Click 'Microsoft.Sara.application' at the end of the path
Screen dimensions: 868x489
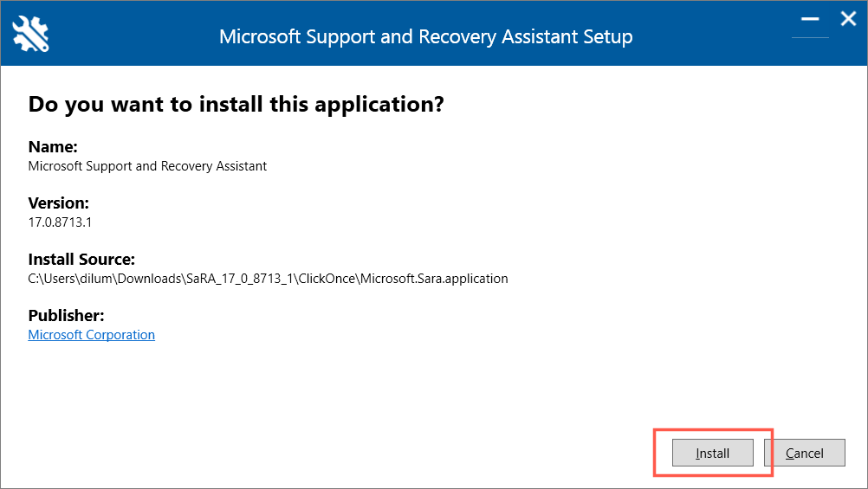coord(434,279)
